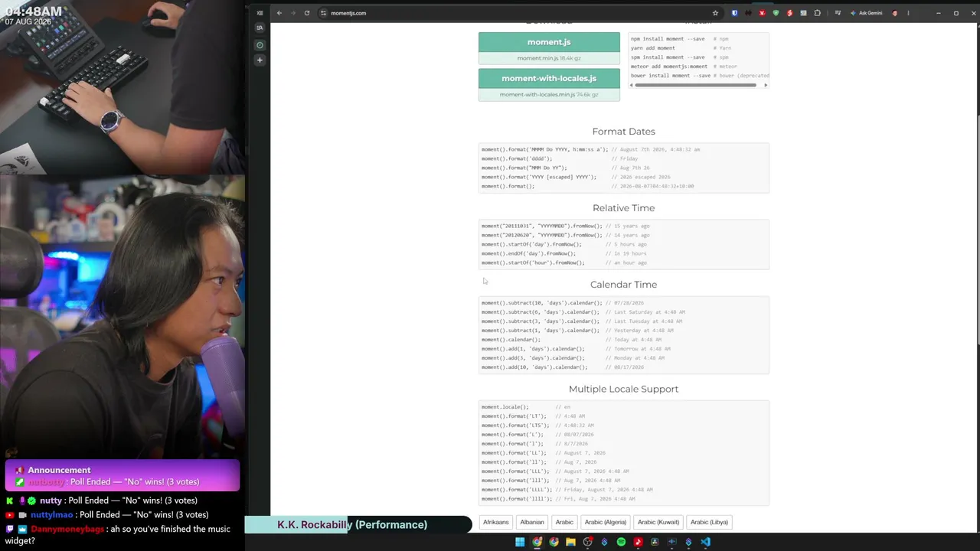Click the install box scroll-left arrow
The height and width of the screenshot is (551, 980).
(632, 85)
